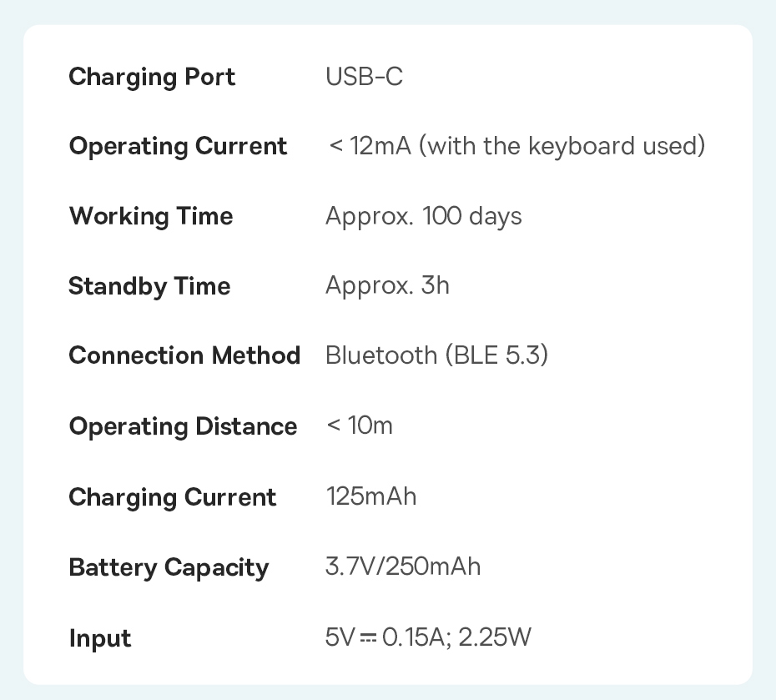Viewport: 776px width, 700px height.
Task: Click the 'Connection Method' label
Action: [x=184, y=355]
